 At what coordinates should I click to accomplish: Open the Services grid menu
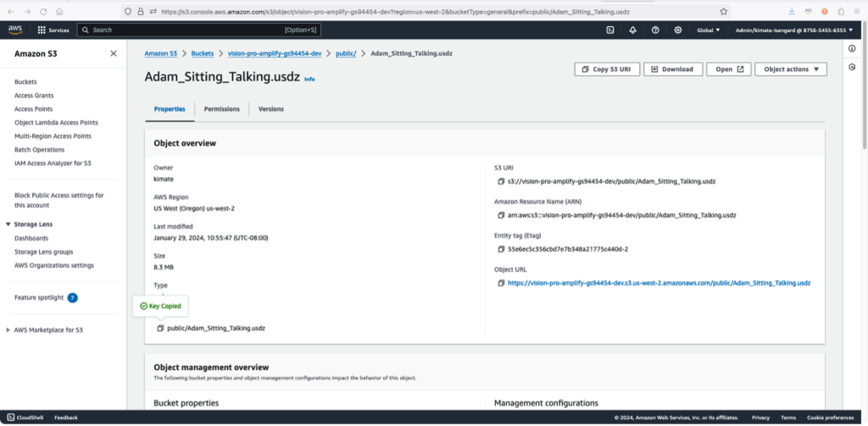tap(53, 30)
